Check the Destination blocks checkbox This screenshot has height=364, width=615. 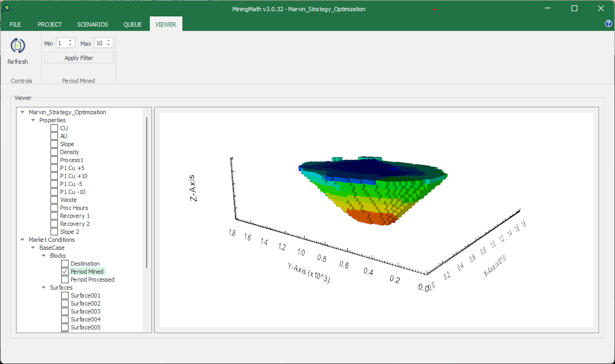click(x=65, y=264)
